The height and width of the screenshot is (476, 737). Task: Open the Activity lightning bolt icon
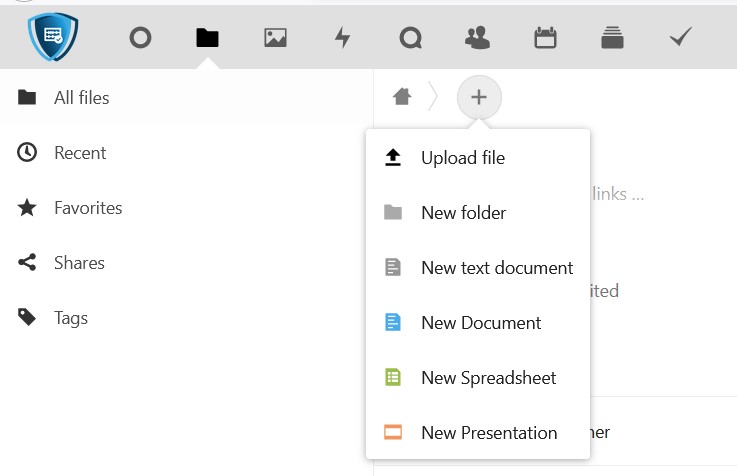pyautogui.click(x=342, y=38)
